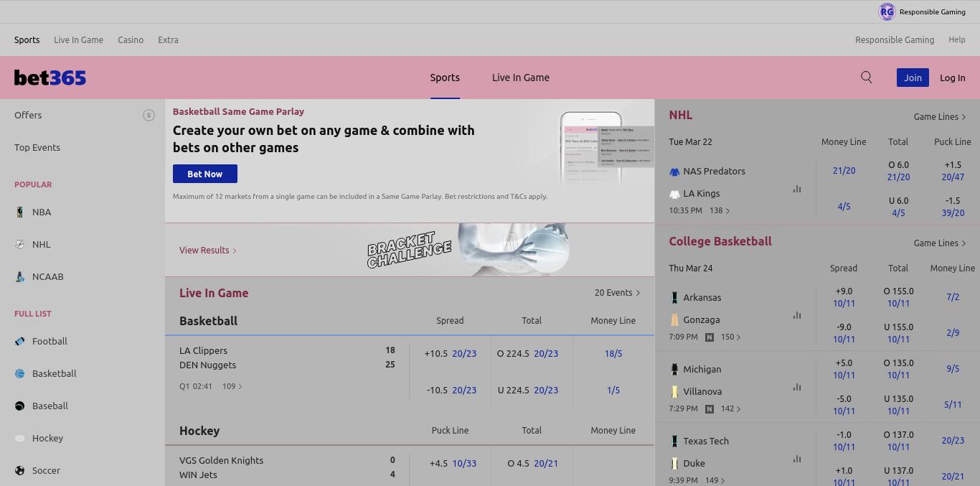Open the Help link
Screen dimensions: 980x486
[x=957, y=40]
